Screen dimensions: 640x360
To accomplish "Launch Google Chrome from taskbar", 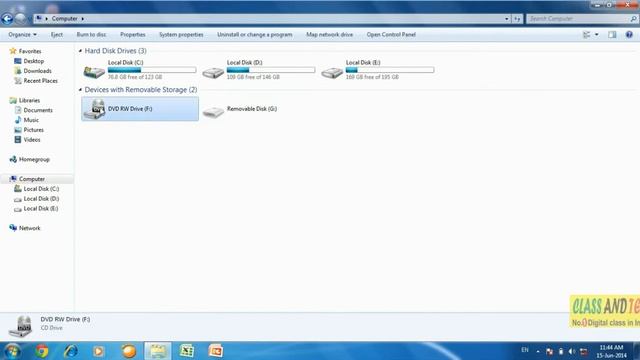I will tap(42, 351).
